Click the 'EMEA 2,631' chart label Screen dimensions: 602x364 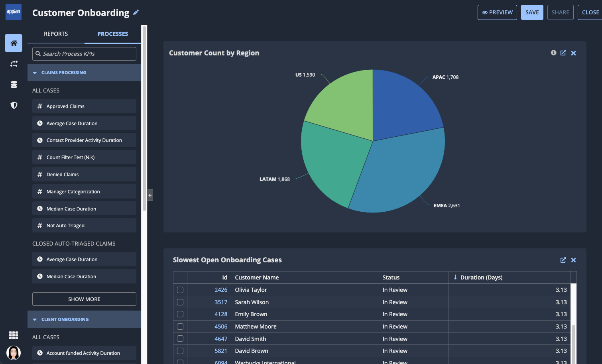coord(447,206)
